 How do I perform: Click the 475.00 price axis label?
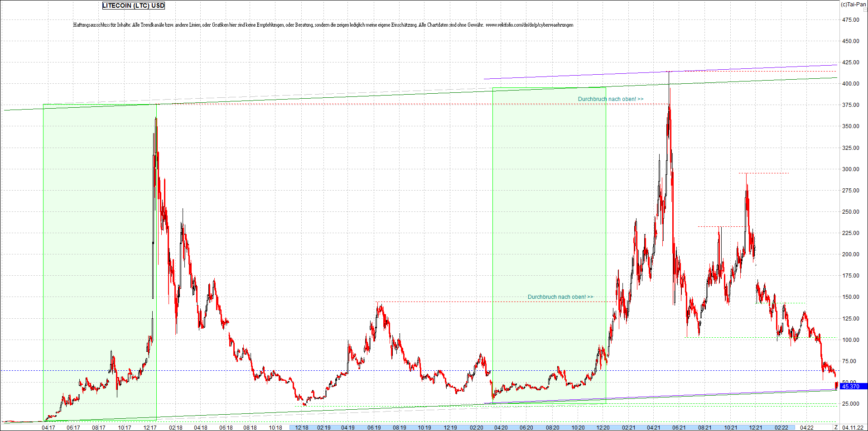point(850,20)
